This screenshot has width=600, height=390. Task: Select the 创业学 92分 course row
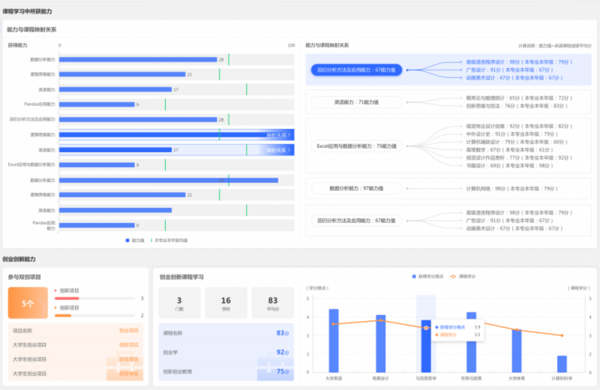(226, 352)
